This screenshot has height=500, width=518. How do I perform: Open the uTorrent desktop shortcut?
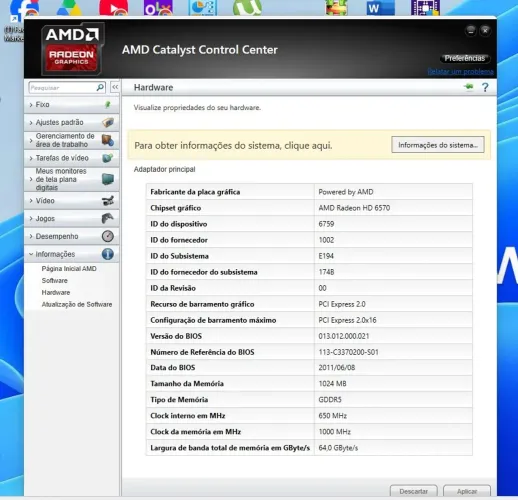click(247, 7)
